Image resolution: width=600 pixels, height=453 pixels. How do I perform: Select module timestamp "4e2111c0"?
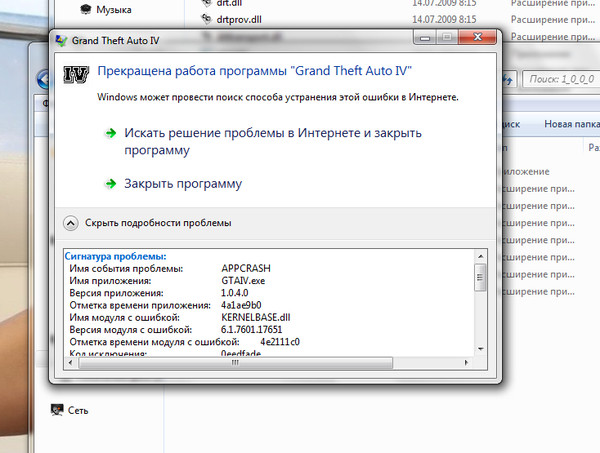[x=280, y=342]
